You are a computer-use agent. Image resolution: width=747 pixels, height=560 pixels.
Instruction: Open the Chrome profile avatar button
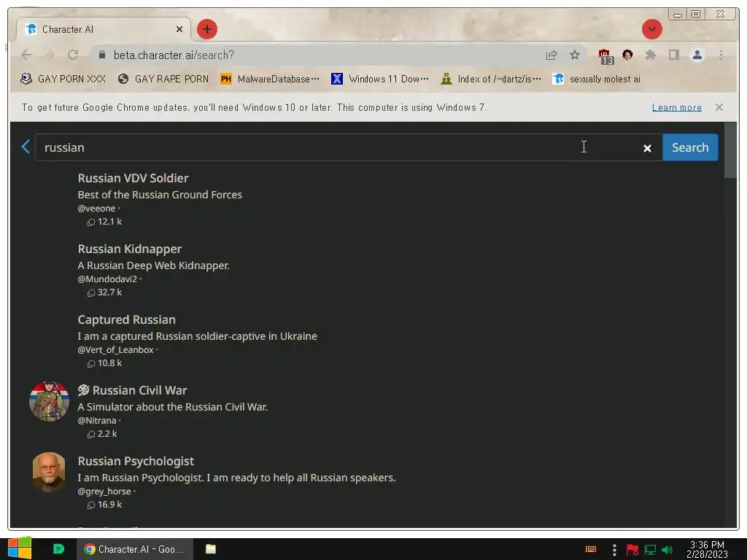697,55
